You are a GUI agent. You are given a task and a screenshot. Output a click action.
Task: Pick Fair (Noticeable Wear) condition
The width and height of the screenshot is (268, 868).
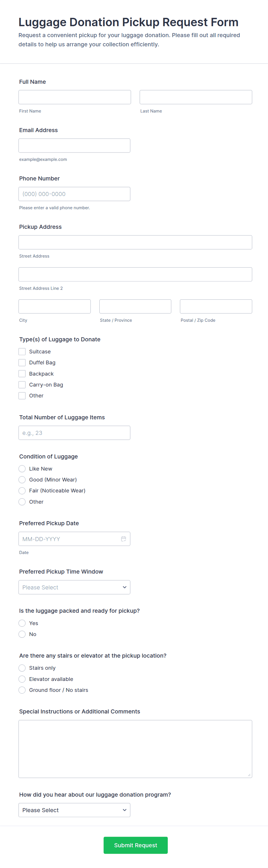[22, 491]
